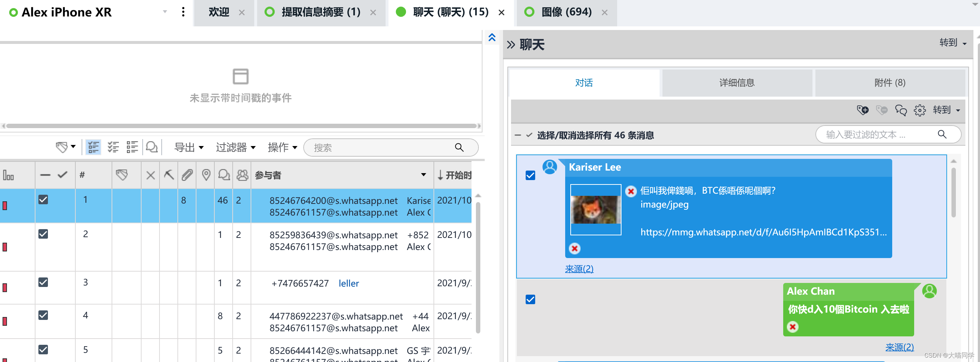Open the 操作 actions dropdown
This screenshot has width=980, height=362.
282,147
